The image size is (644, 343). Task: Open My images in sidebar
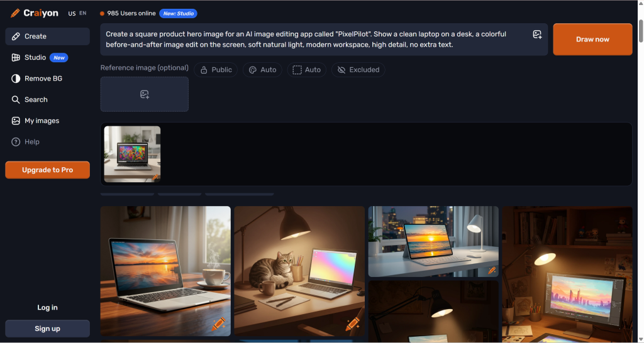click(x=47, y=121)
